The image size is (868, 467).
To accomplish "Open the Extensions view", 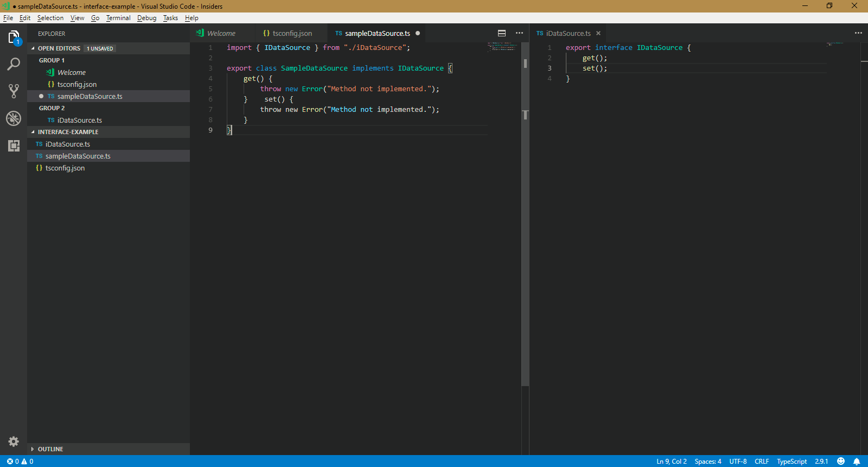I will click(14, 146).
